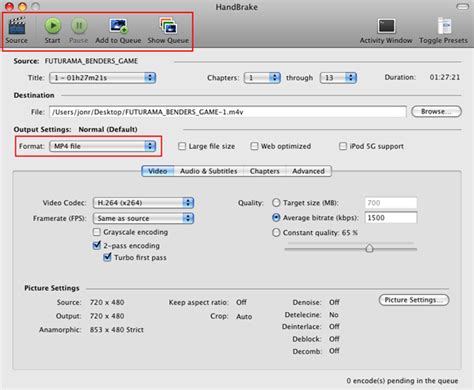Click the Browse... button
The height and width of the screenshot is (390, 474).
(436, 111)
